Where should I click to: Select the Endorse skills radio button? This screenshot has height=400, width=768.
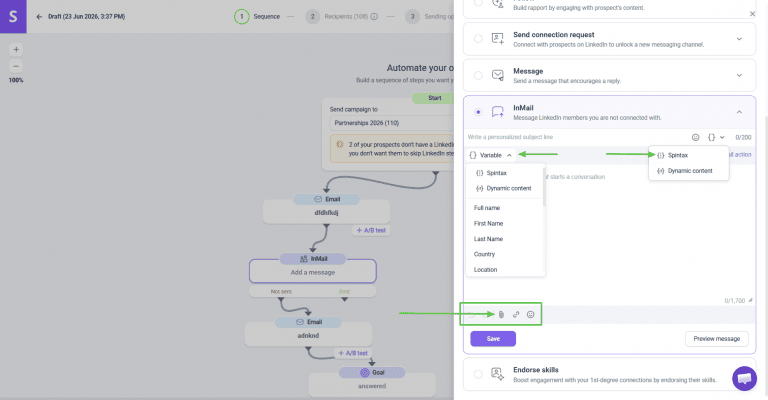pos(478,374)
